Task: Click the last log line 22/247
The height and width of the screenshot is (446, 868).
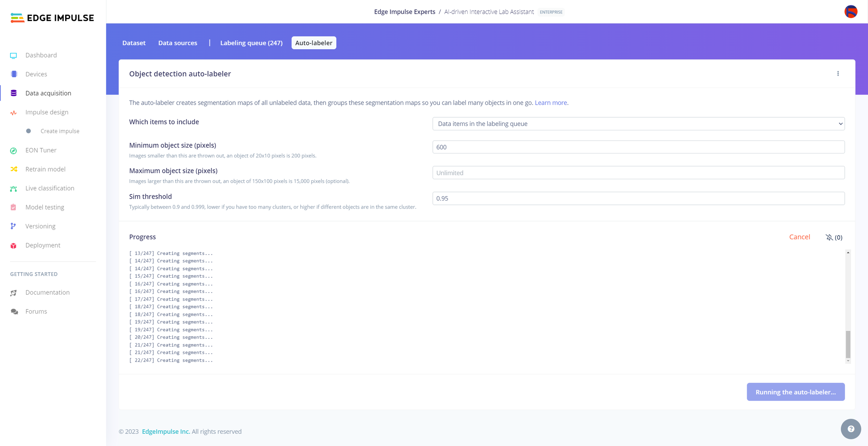Action: coord(171,360)
